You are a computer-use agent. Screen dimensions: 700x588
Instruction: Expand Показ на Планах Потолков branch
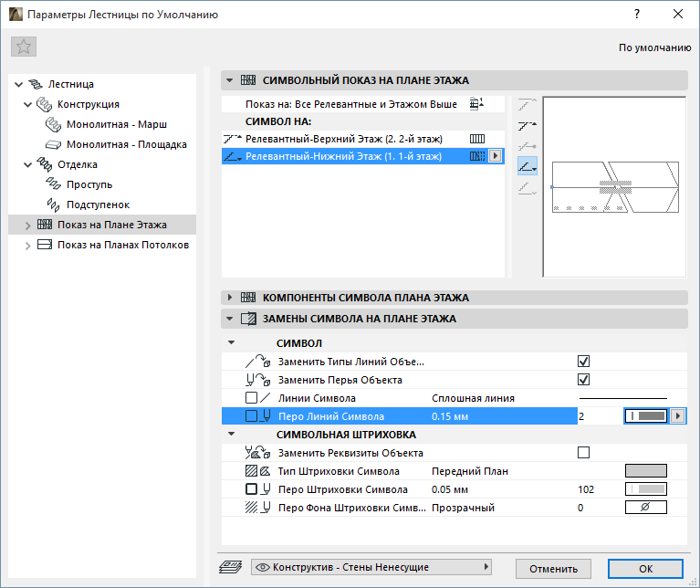(x=27, y=245)
